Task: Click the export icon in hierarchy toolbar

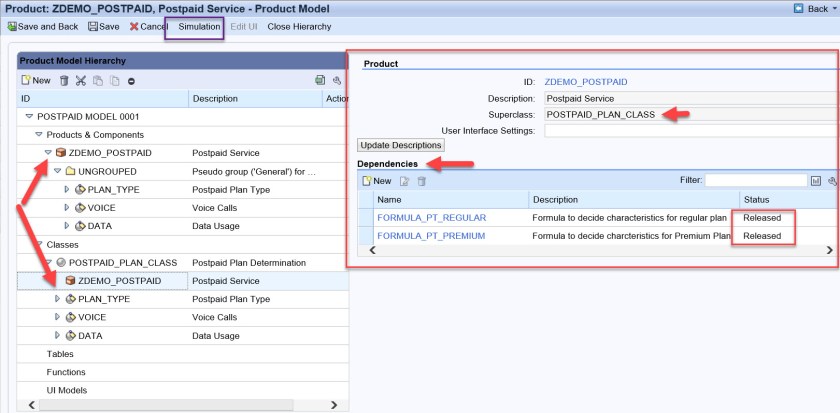Action: tap(320, 80)
